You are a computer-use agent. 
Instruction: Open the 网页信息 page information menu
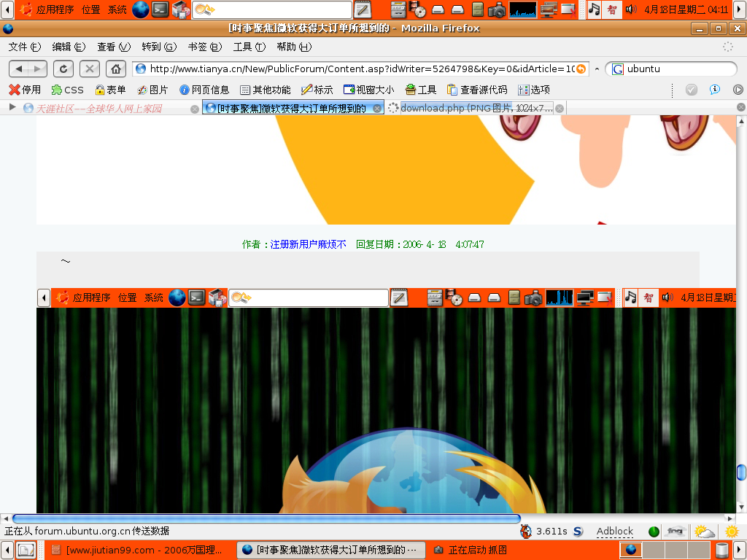pos(204,90)
